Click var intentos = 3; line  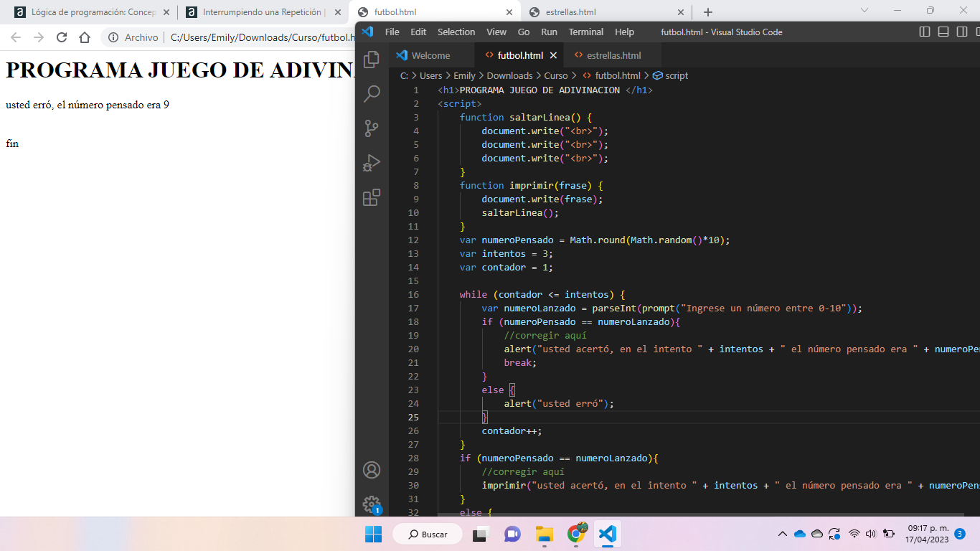pyautogui.click(x=507, y=254)
